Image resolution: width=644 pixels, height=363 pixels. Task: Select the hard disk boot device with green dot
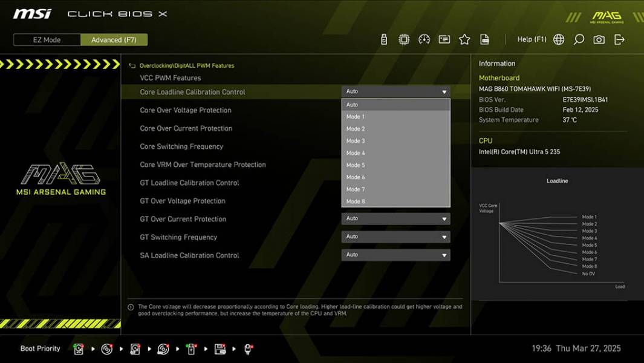[79, 349]
